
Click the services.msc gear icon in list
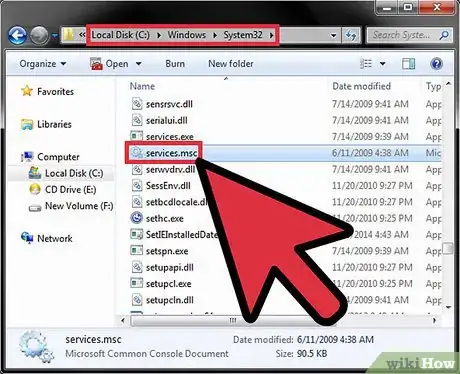(x=136, y=153)
